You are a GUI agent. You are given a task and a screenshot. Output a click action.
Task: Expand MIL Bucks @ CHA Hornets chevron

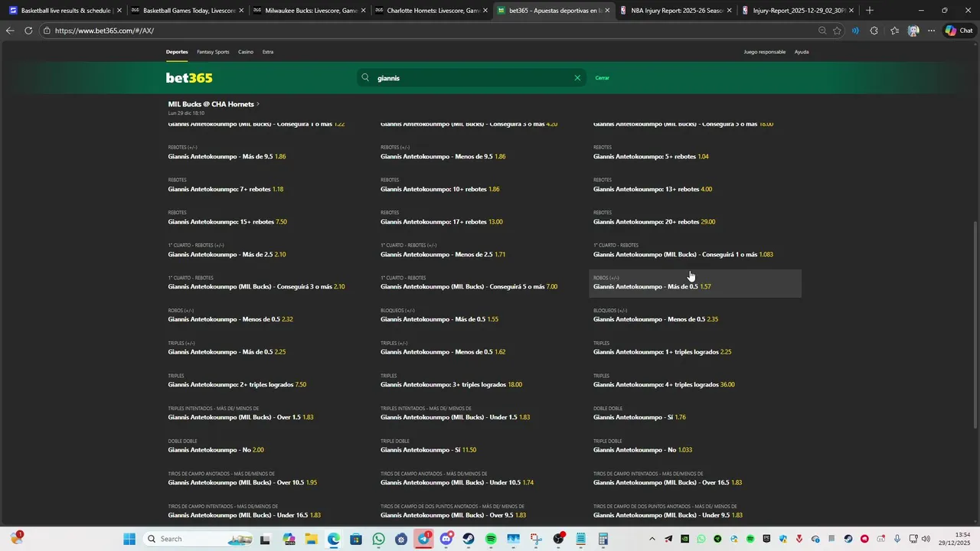pos(258,104)
